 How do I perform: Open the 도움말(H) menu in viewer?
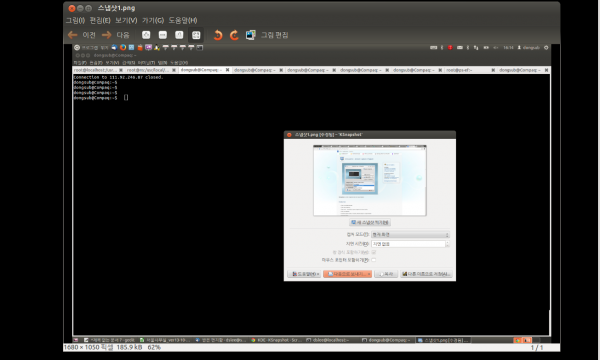pos(183,20)
